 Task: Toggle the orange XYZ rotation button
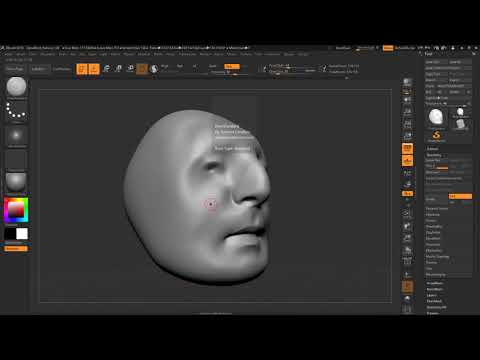point(407,194)
